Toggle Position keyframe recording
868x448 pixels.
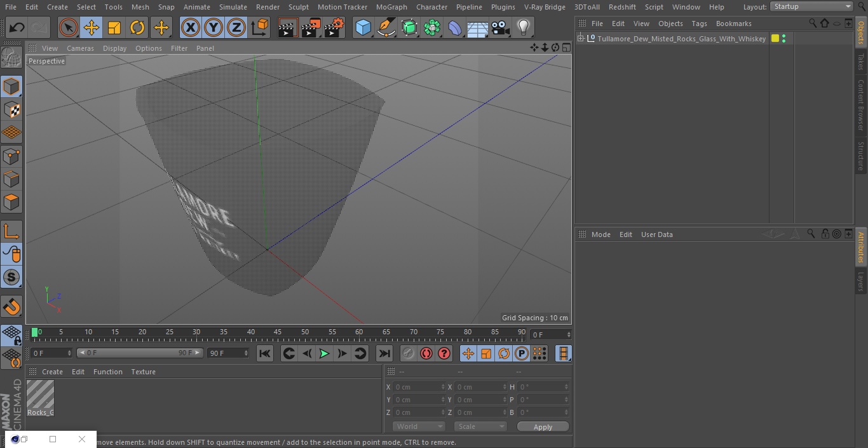click(x=468, y=353)
